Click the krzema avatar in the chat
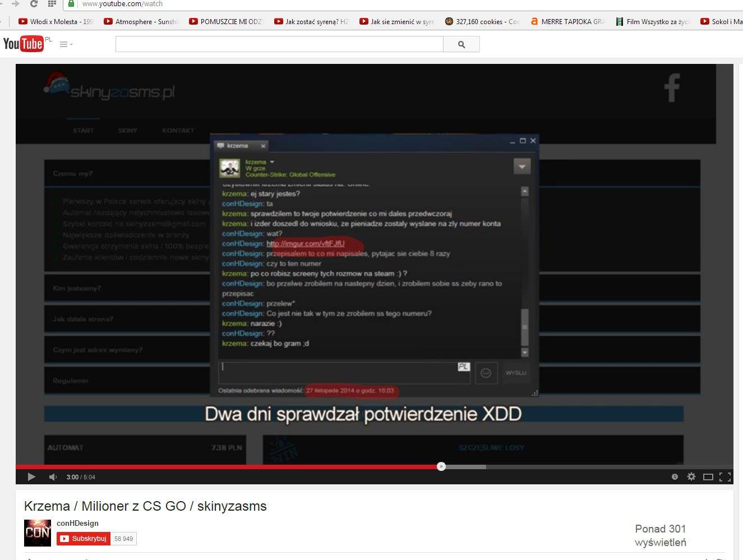This screenshot has height=560, width=743. (x=229, y=168)
